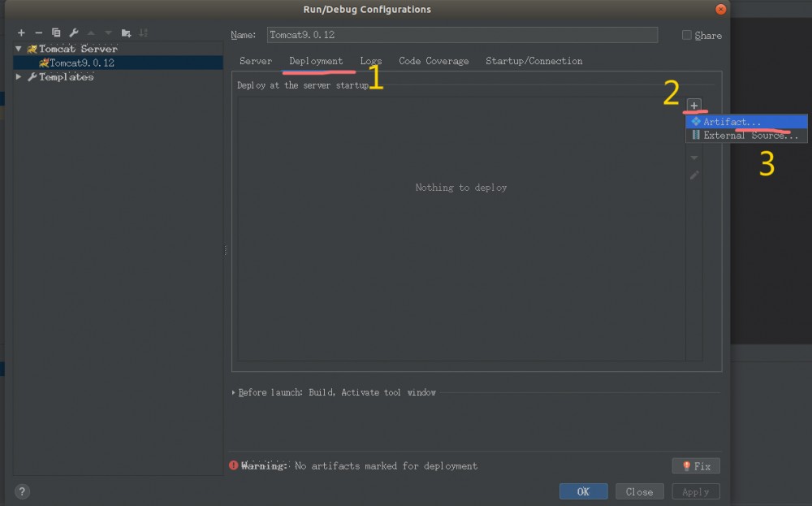This screenshot has height=506, width=812.
Task: Click the remove configuration minus icon
Action: coord(37,32)
